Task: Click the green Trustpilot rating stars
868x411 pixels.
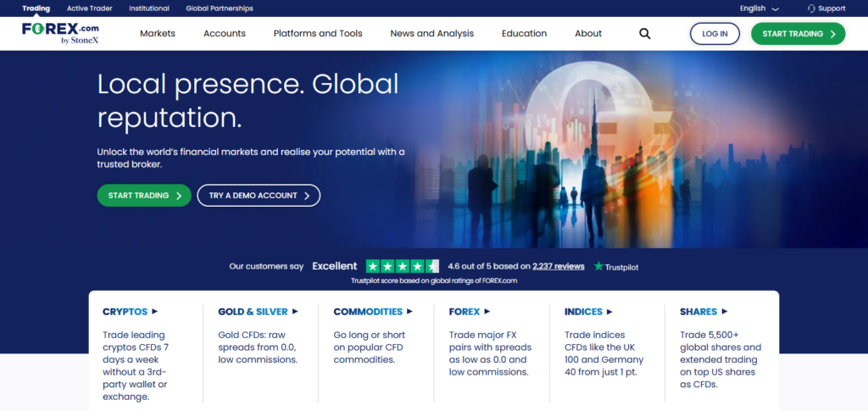Action: pos(403,266)
